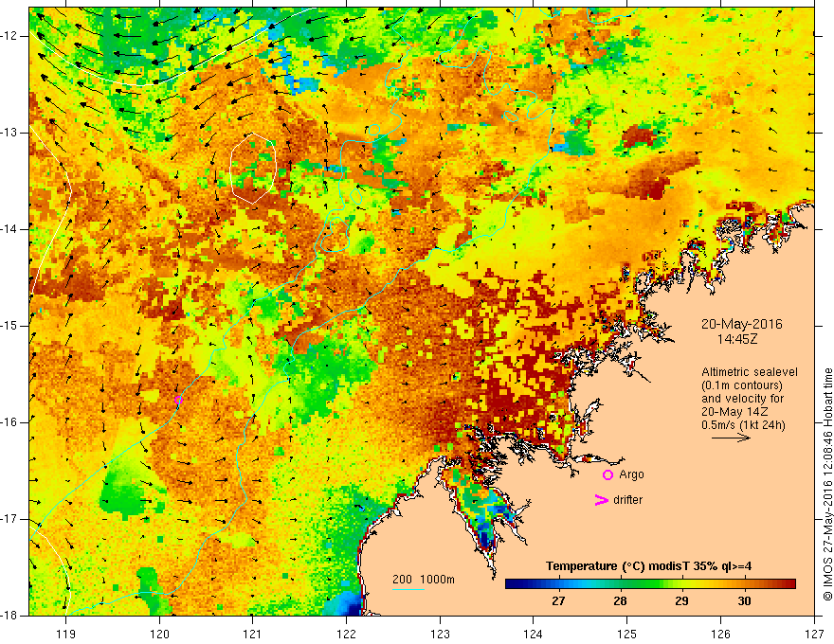Click the Temperature modisT 35% title
The height and width of the screenshot is (644, 834).
click(648, 566)
